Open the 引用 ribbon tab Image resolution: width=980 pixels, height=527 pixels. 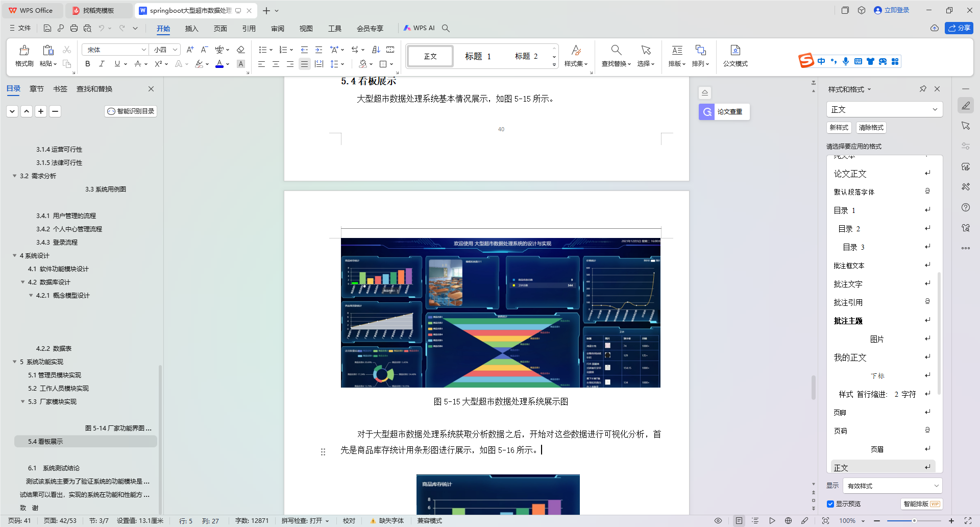click(x=249, y=28)
